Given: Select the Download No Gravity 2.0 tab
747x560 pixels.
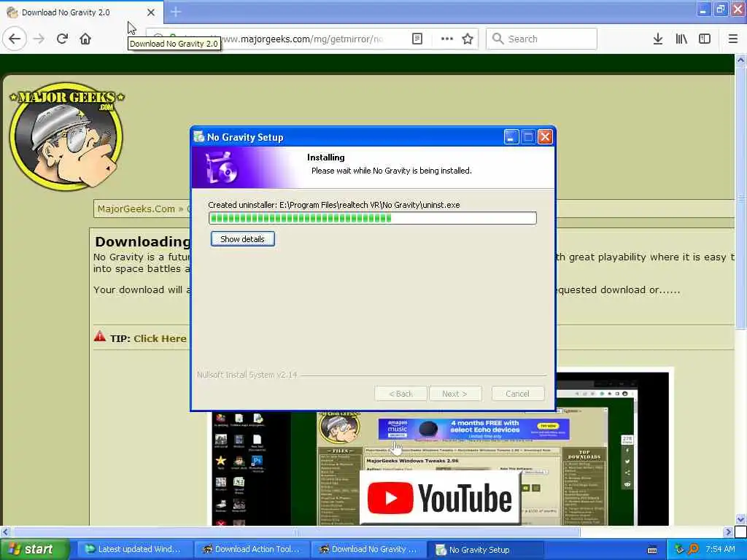Looking at the screenshot, I should [x=81, y=12].
